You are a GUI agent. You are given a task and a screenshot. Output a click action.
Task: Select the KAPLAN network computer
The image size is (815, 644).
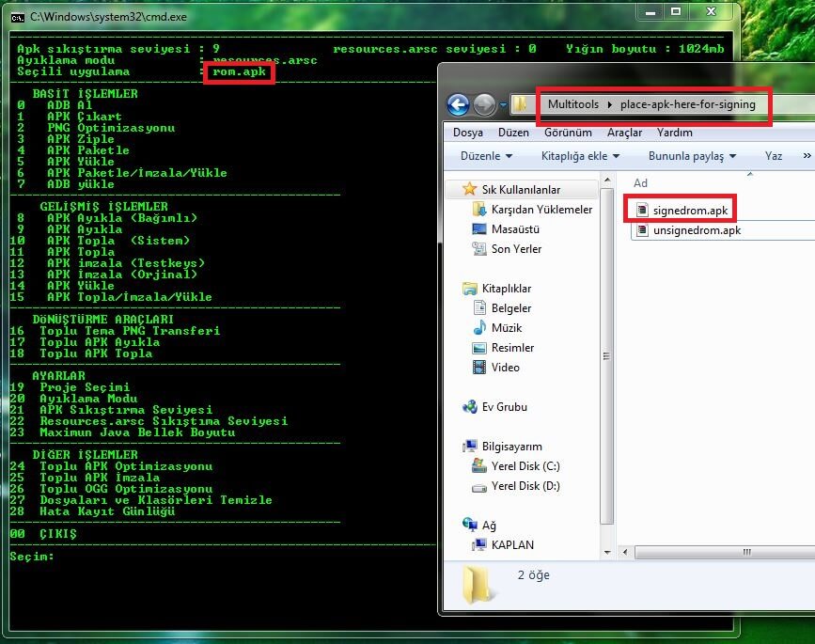click(x=511, y=545)
